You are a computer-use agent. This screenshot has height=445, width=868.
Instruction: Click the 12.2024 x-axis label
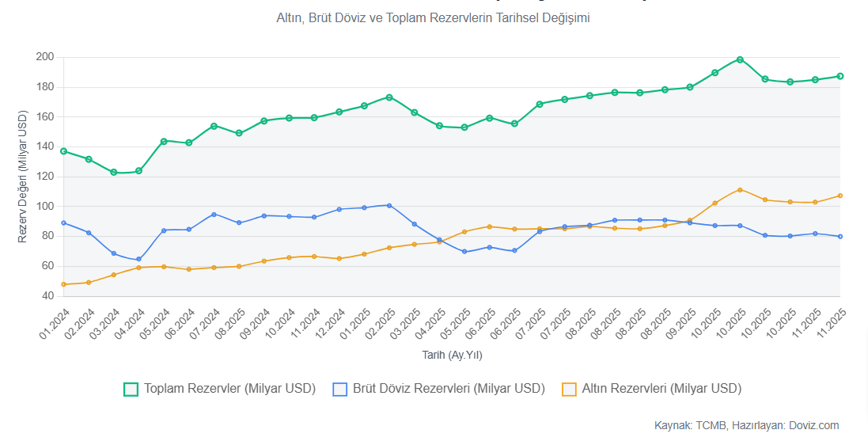332,325
